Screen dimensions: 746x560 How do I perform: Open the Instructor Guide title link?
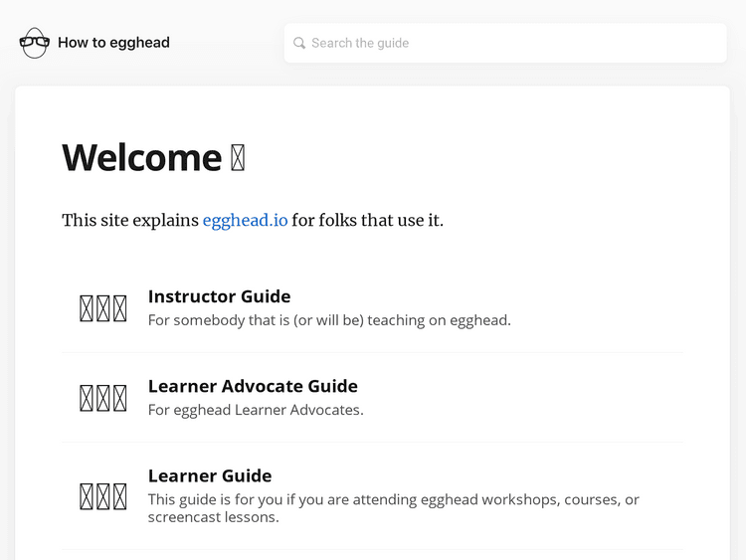click(219, 296)
